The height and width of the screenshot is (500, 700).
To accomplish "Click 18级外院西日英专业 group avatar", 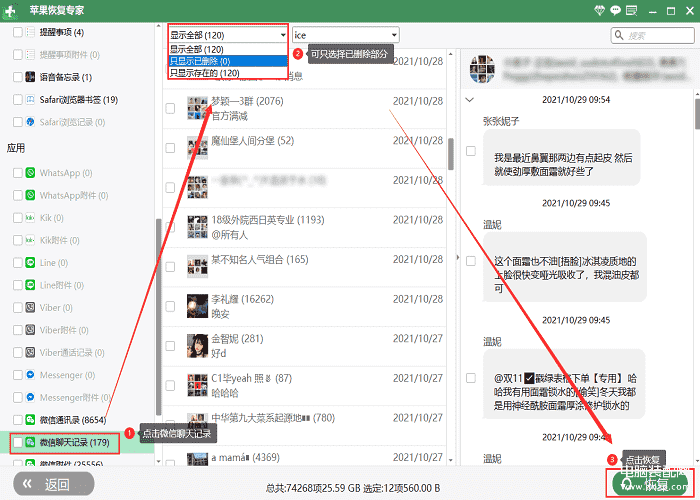I will [197, 227].
